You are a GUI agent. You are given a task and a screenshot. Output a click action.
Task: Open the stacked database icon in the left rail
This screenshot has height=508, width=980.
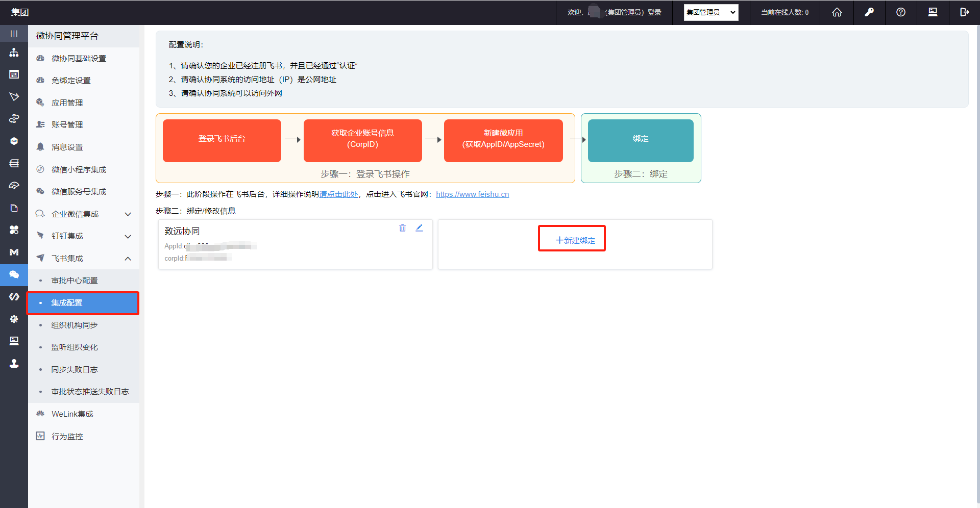point(14,163)
